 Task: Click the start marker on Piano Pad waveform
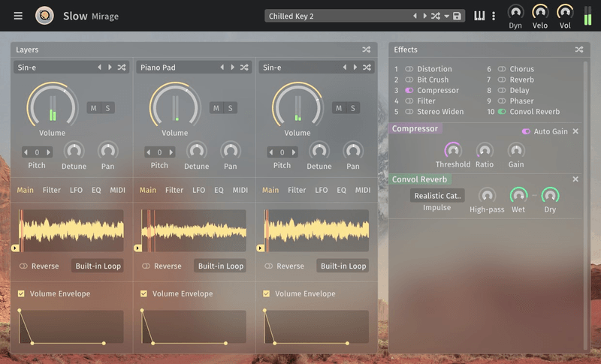click(x=137, y=248)
